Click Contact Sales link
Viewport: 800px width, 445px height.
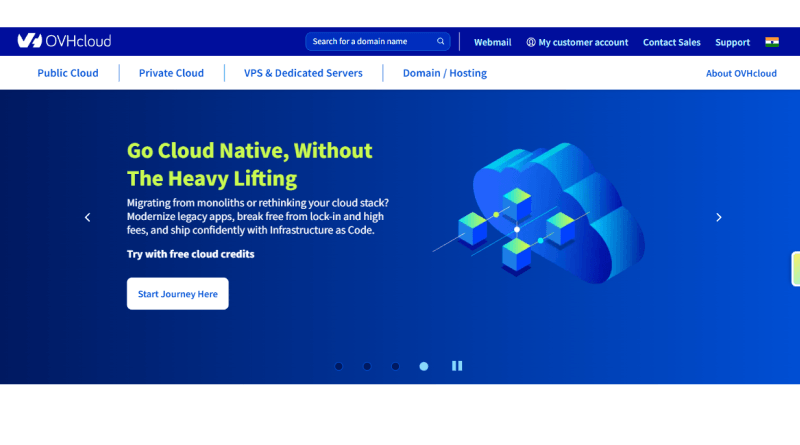[671, 42]
